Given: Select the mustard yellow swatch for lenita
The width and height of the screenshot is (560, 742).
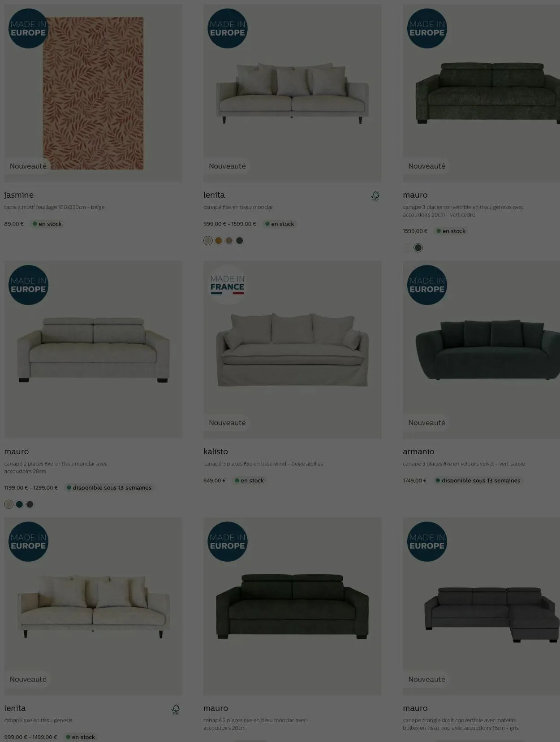Looking at the screenshot, I should pos(219,241).
